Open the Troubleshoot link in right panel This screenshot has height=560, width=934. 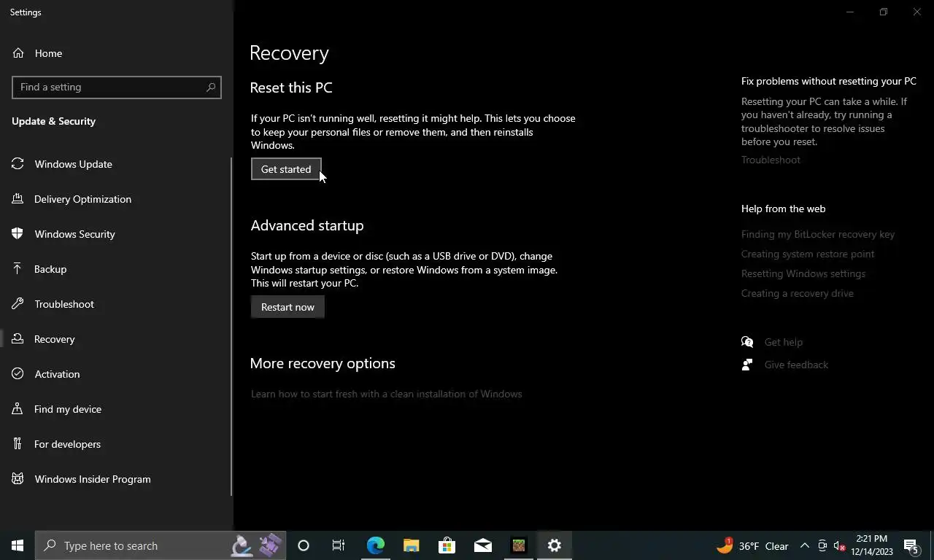pos(771,160)
